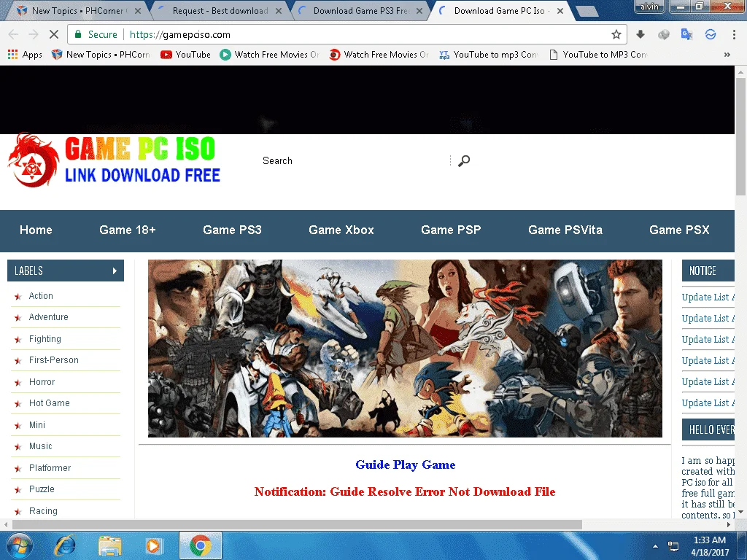Screen dimensions: 747x560
Task: Open the Game PS3 menu item
Action: point(232,230)
